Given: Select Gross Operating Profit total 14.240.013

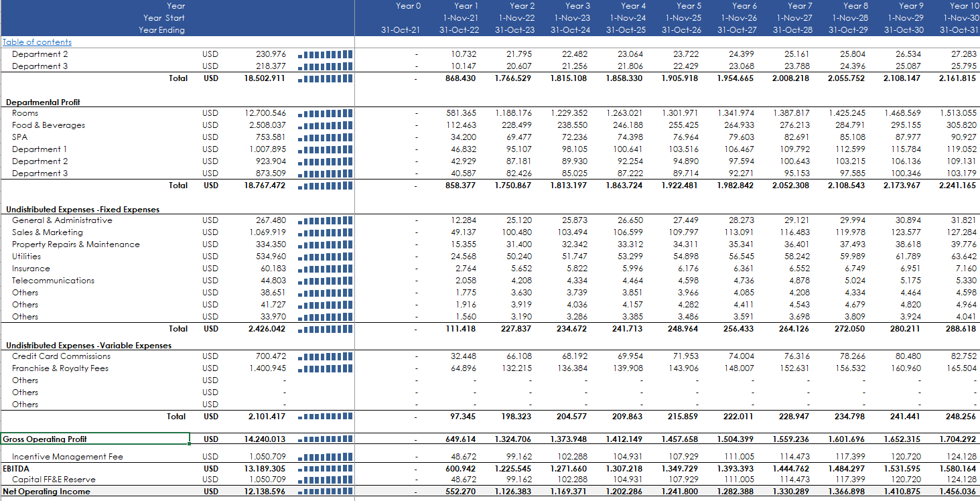Looking at the screenshot, I should point(267,439).
